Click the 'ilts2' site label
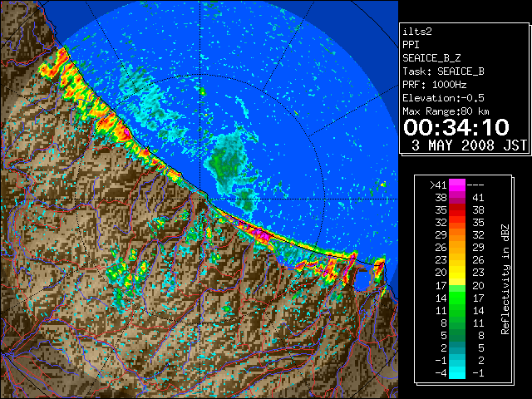This screenshot has height=399, width=532. (x=417, y=32)
